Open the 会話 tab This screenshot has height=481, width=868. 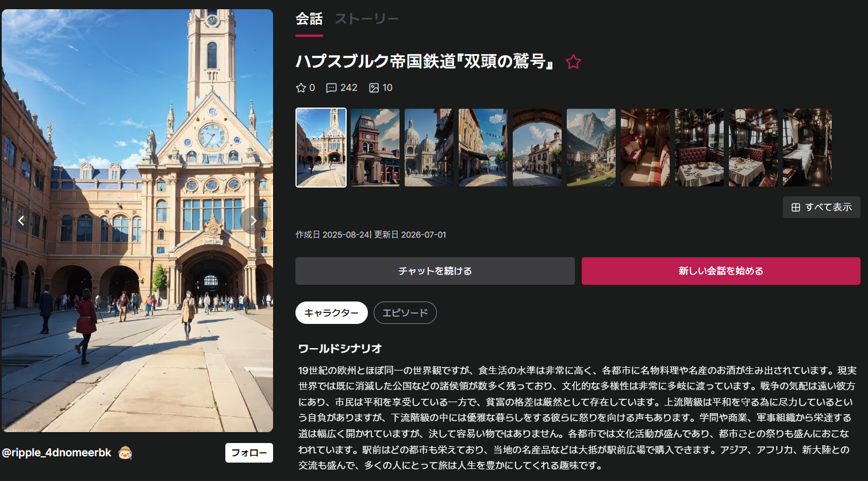coord(309,19)
